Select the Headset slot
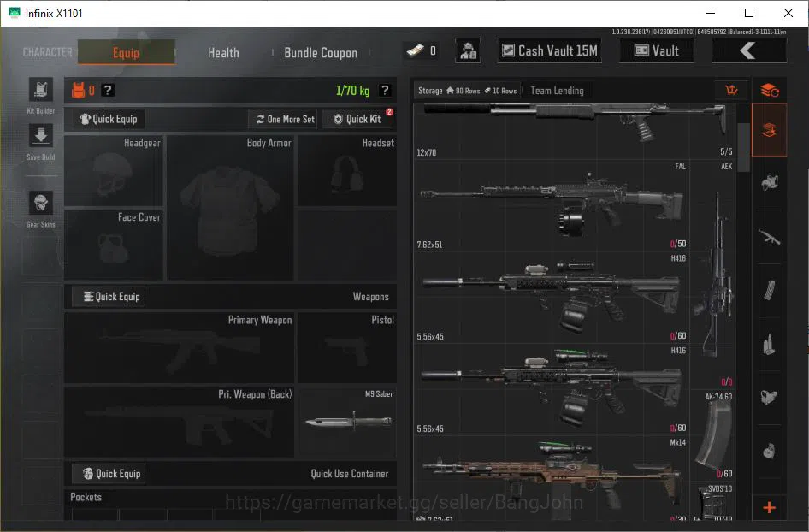The height and width of the screenshot is (532, 809). pyautogui.click(x=347, y=171)
